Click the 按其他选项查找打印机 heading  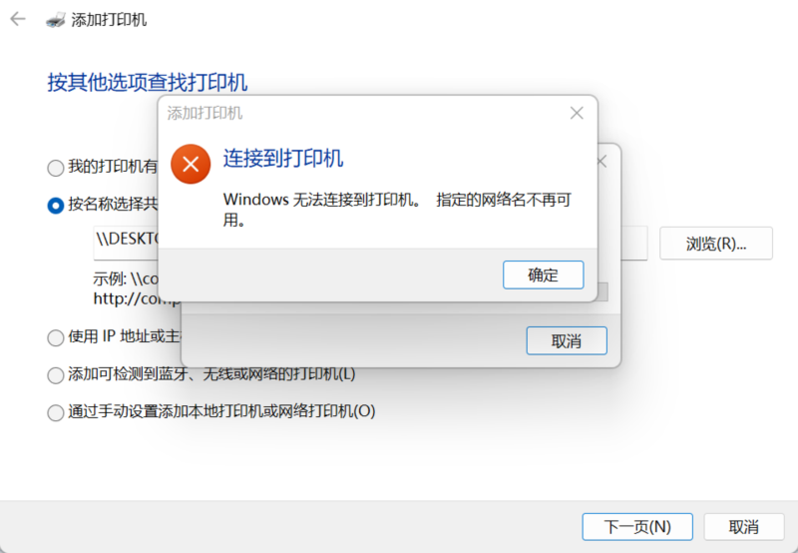(x=148, y=82)
